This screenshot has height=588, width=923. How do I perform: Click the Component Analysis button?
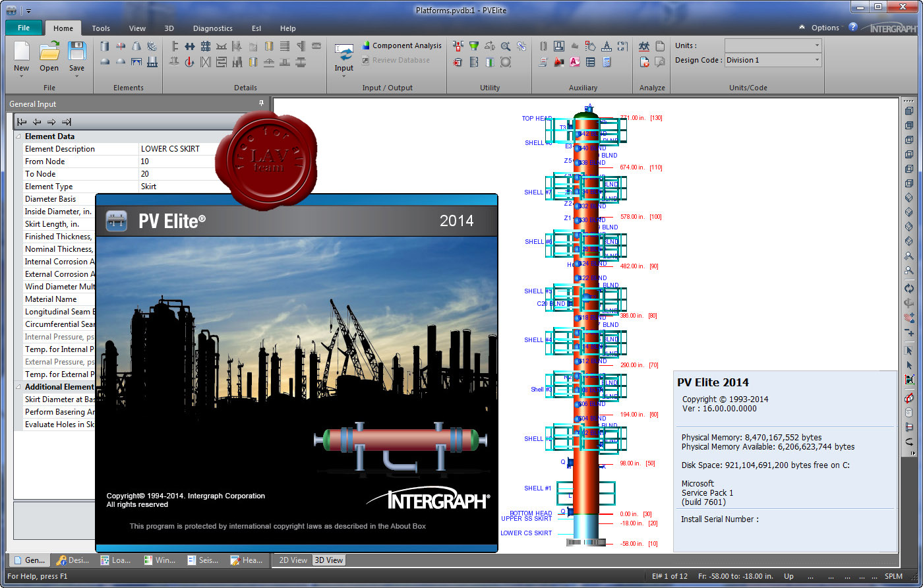click(402, 45)
